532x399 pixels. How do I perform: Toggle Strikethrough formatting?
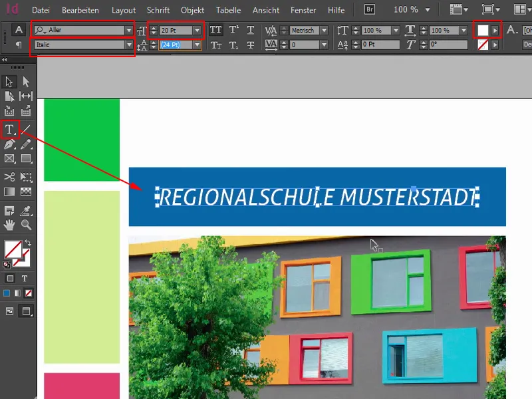251,45
